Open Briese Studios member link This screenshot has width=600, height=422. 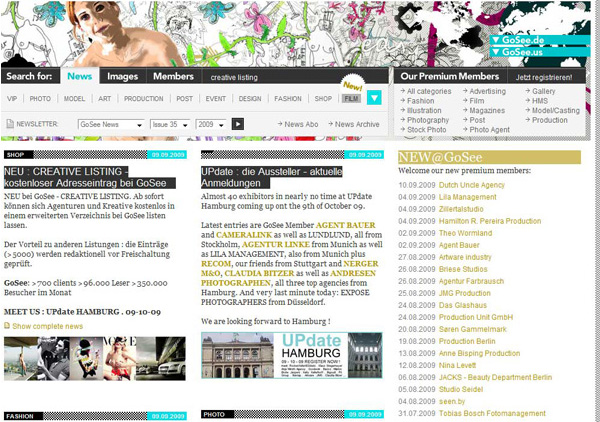pos(463,269)
